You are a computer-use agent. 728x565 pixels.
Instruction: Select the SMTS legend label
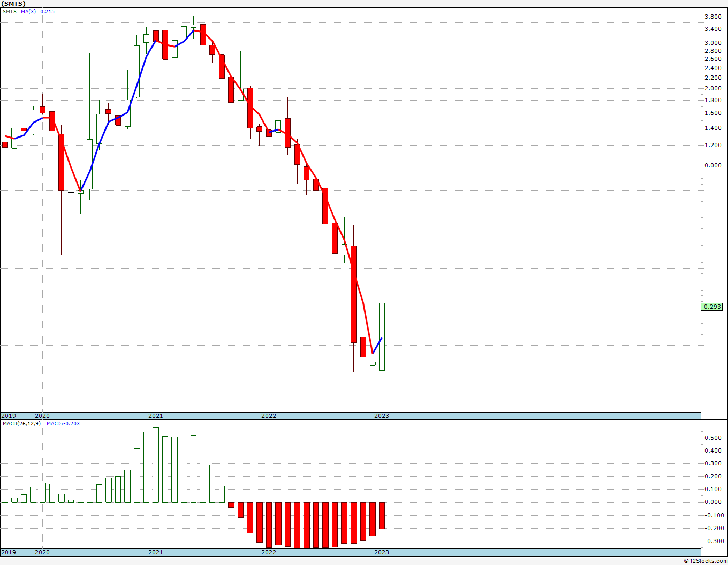(10, 11)
